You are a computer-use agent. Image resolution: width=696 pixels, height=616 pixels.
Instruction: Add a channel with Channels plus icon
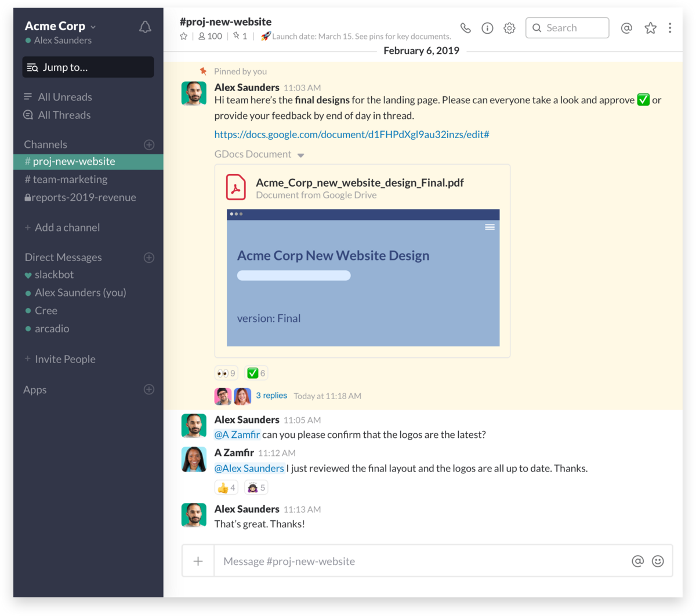coord(149,144)
